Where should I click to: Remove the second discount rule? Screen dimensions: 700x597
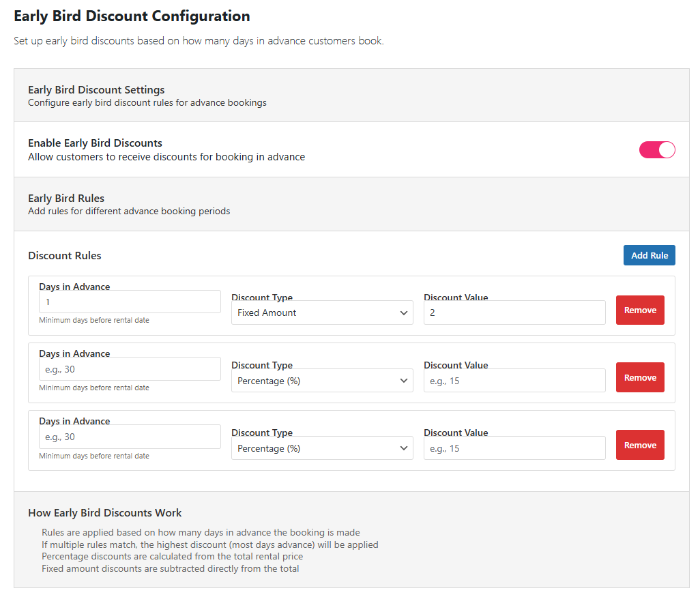[639, 378]
